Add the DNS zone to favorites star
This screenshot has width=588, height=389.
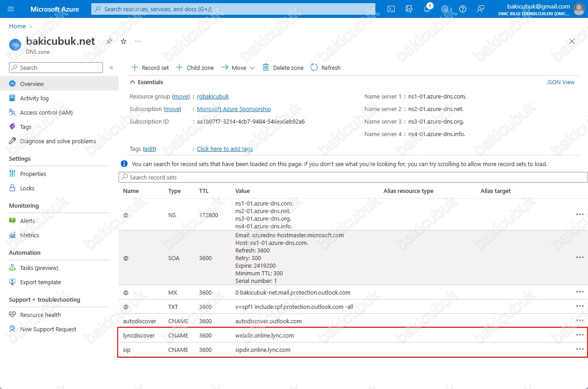tap(124, 41)
